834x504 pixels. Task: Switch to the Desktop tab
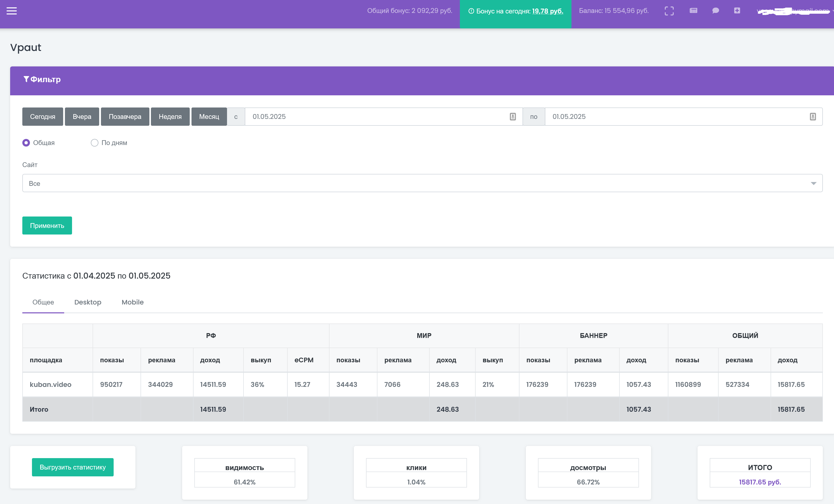pyautogui.click(x=88, y=302)
